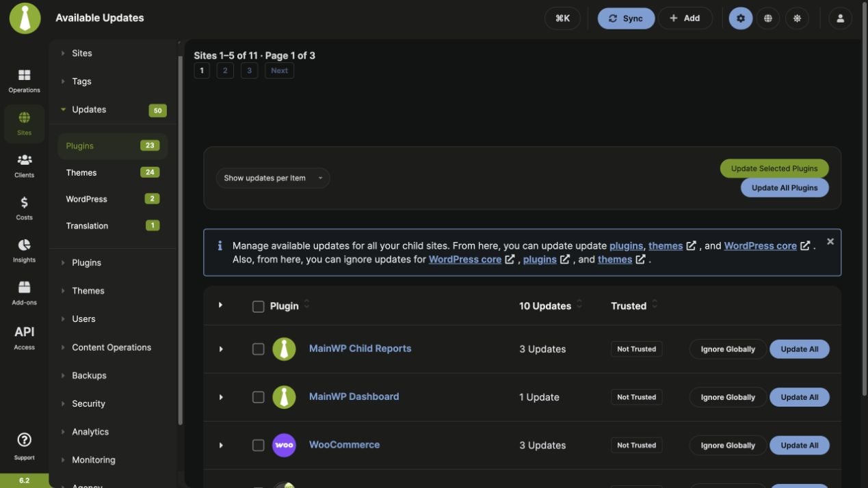This screenshot has width=868, height=488.
Task: Click the Add button
Action: coord(685,18)
